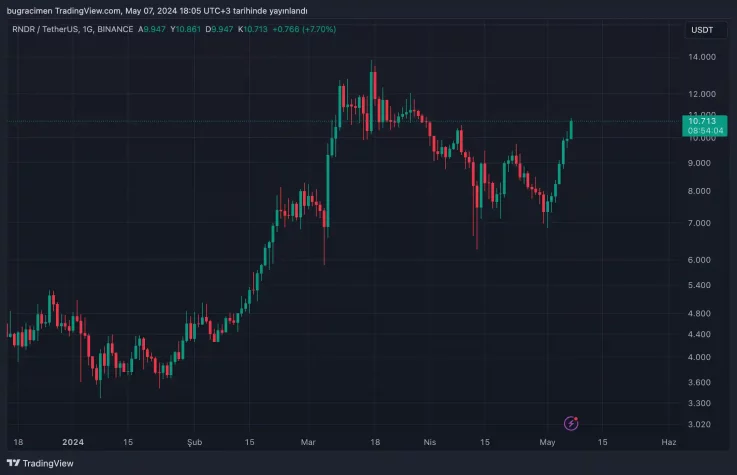Click the Y10.861 high price value
This screenshot has height=475, width=737.
188,30
